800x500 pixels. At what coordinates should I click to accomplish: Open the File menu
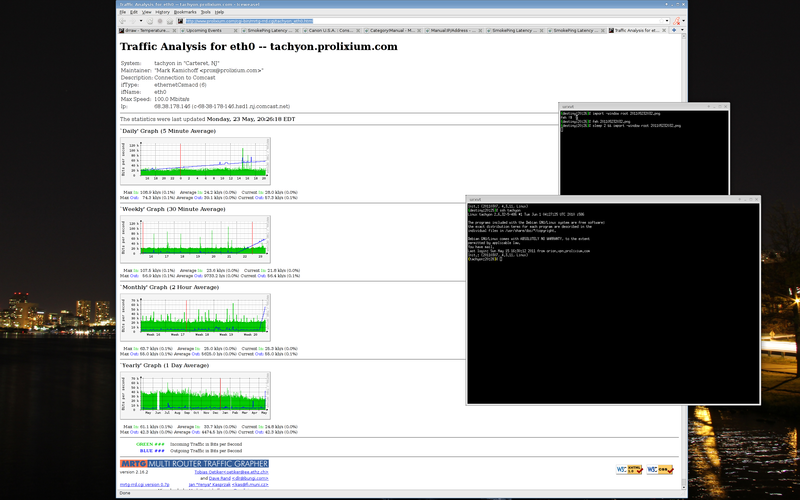pyautogui.click(x=122, y=12)
